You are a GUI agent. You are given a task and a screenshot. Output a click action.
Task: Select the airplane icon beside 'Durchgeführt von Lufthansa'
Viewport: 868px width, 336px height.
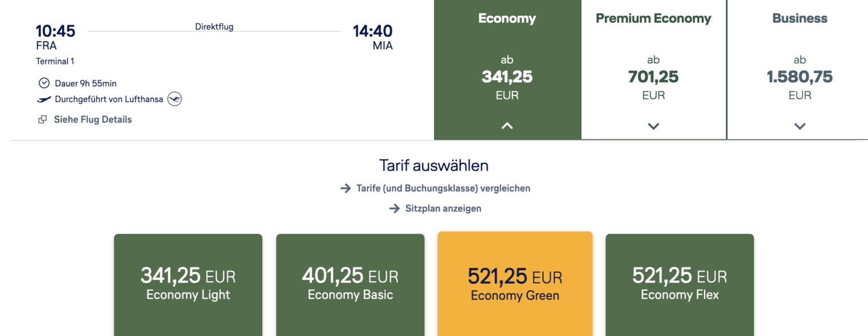44,99
